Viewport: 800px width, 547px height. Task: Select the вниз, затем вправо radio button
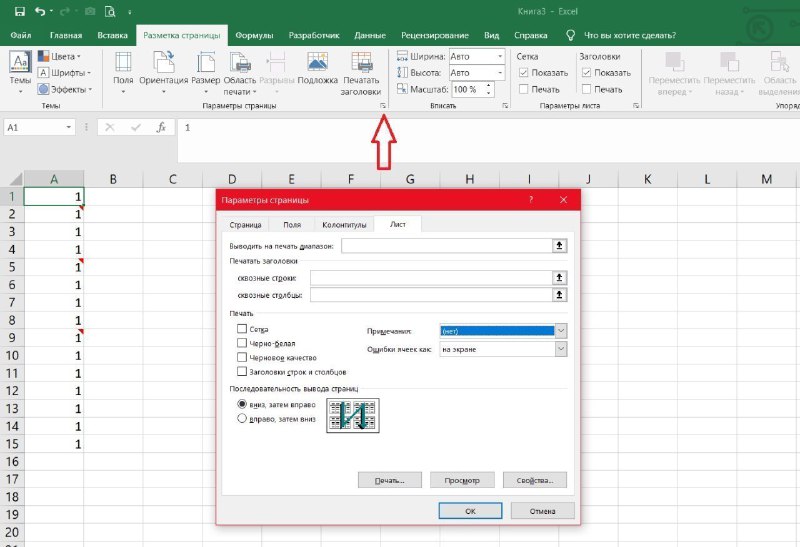tap(242, 404)
